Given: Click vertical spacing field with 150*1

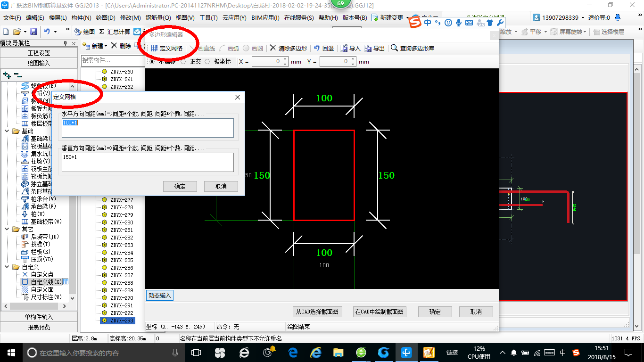Looking at the screenshot, I should 148,162.
